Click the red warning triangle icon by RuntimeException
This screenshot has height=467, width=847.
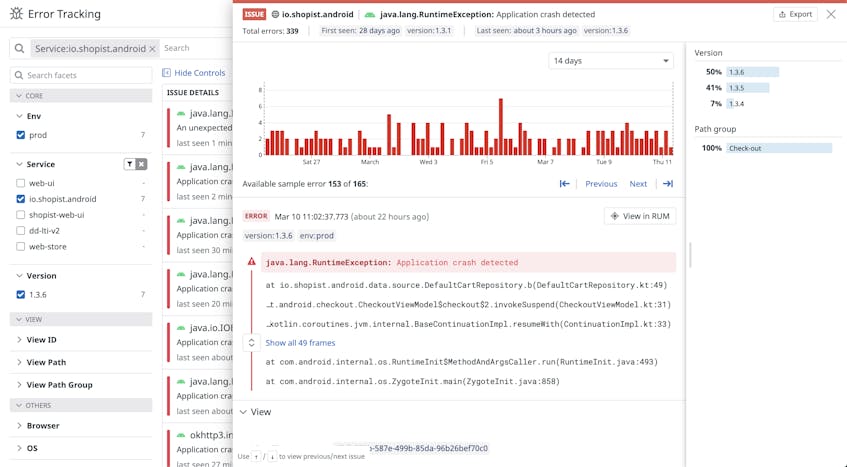tap(252, 262)
